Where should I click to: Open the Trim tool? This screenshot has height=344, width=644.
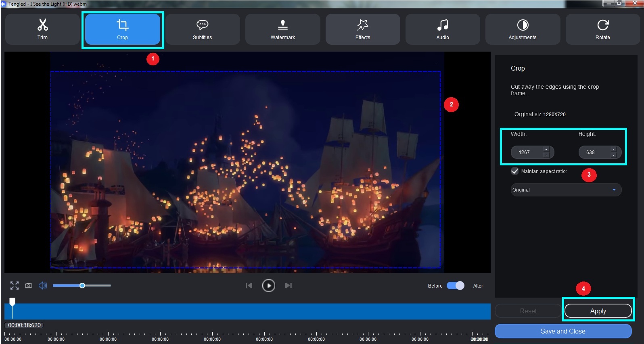coord(42,29)
